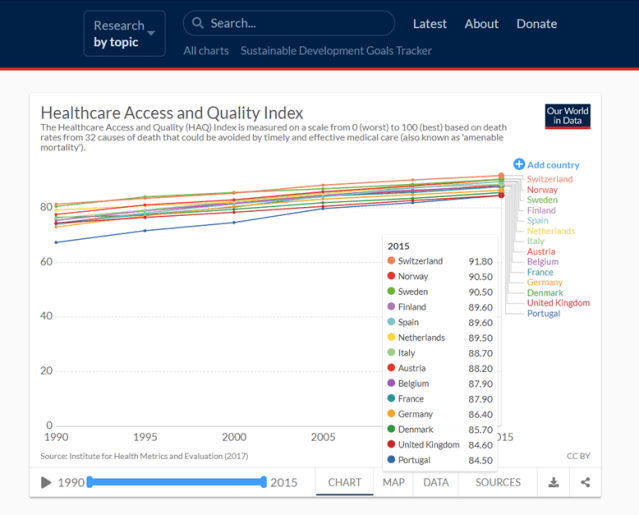Image resolution: width=639 pixels, height=515 pixels.
Task: Click the Our World in Data logo
Action: [567, 116]
